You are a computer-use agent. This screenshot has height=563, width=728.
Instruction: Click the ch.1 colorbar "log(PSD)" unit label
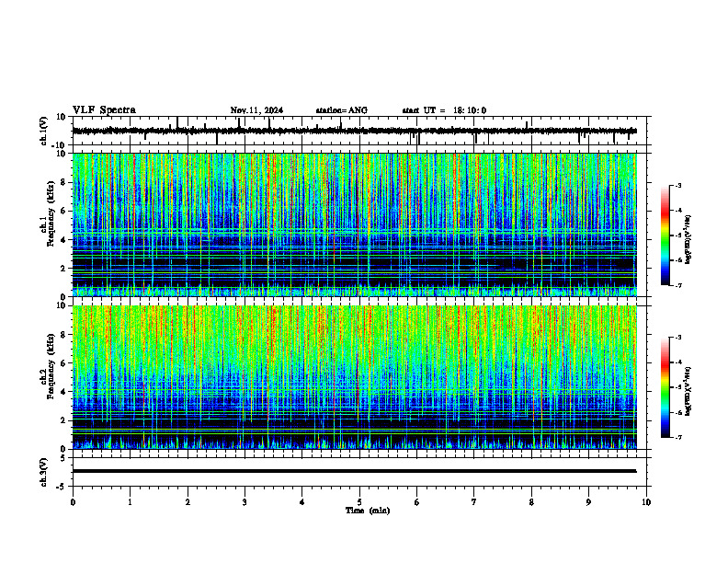(x=688, y=240)
